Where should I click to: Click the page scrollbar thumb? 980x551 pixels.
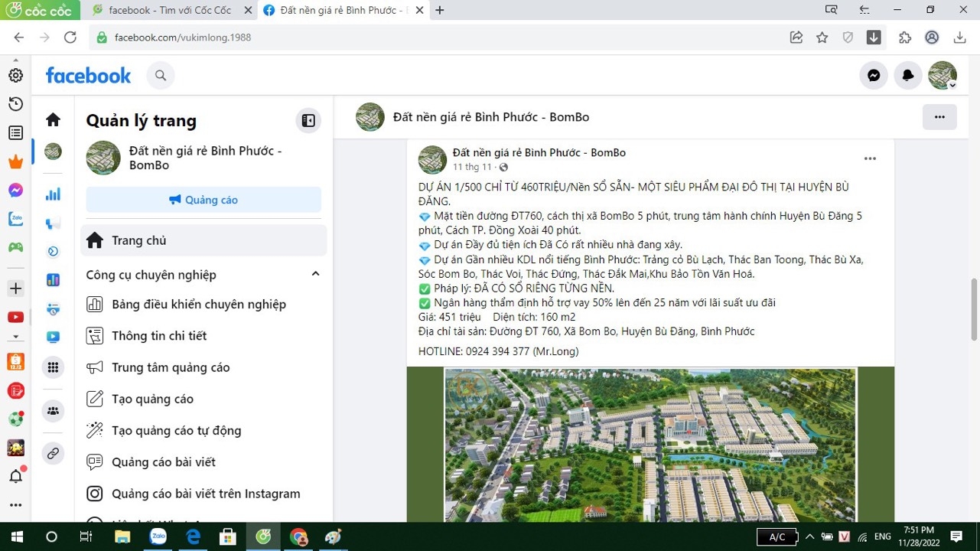tap(975, 310)
